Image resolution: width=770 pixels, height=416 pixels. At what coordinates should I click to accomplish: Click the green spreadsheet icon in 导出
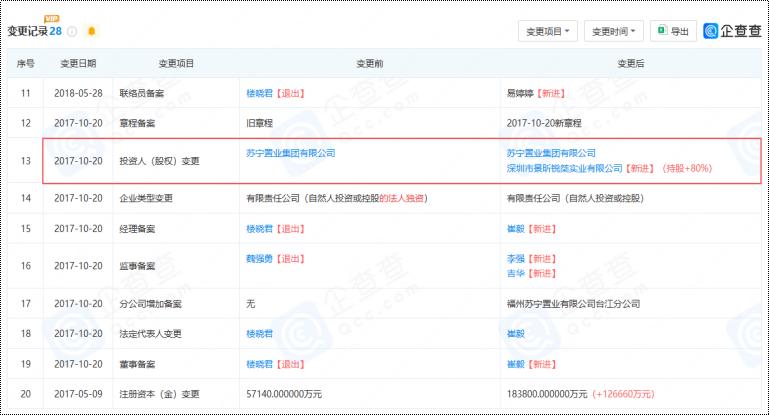[x=662, y=30]
